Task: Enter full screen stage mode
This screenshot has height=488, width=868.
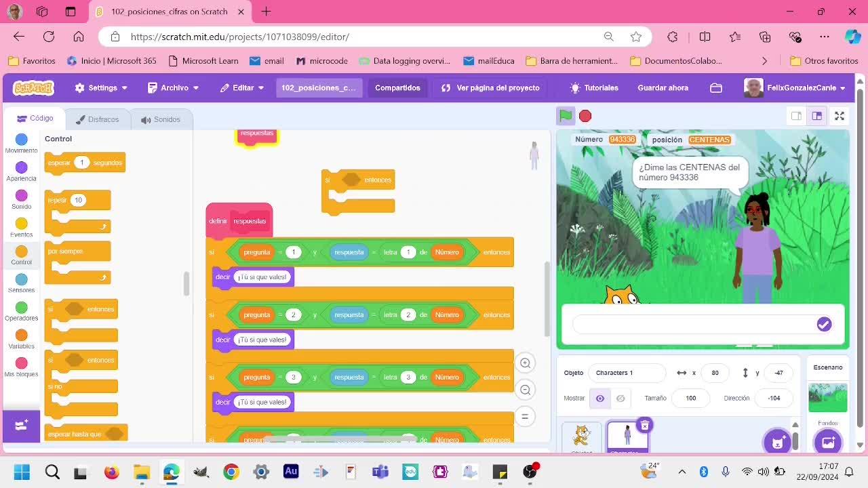Action: [x=840, y=116]
